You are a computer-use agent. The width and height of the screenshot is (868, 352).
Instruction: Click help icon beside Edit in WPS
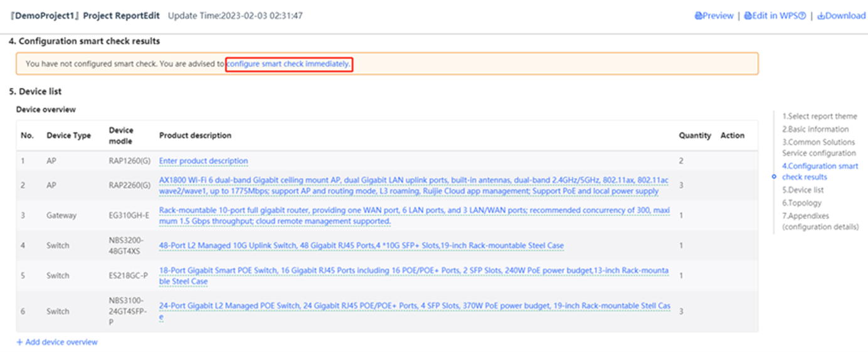point(802,16)
